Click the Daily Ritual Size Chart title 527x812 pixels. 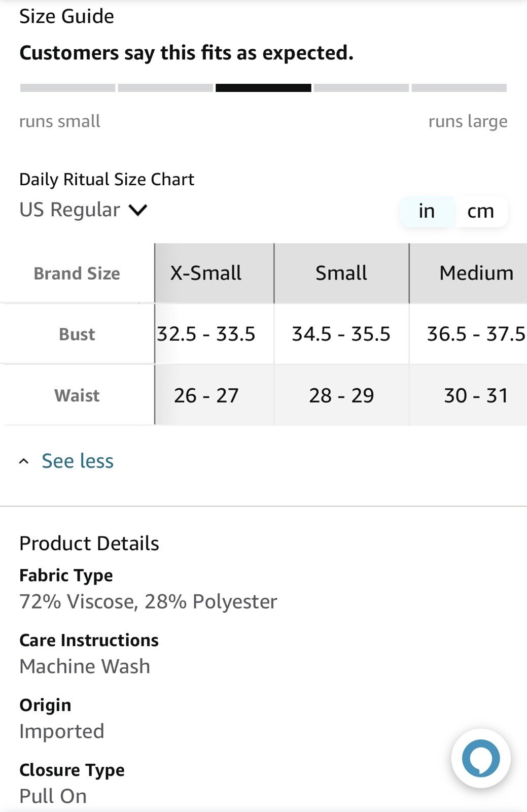pyautogui.click(x=107, y=179)
